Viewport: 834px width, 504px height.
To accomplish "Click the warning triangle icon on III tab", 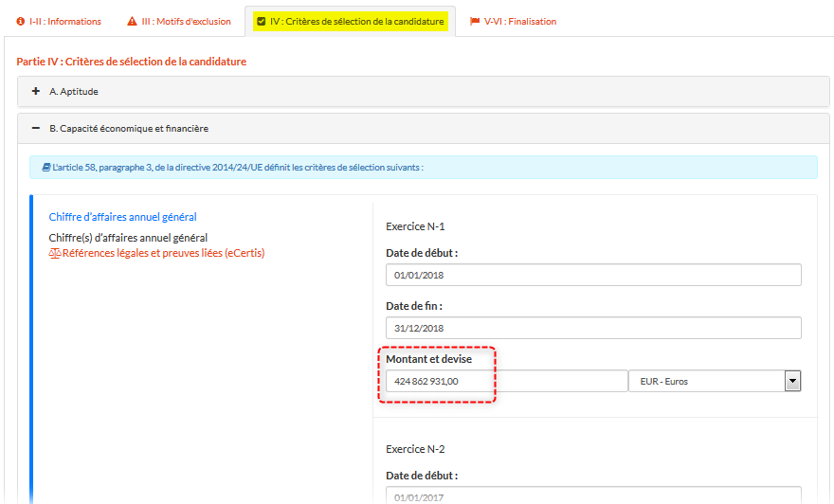I will tap(132, 22).
